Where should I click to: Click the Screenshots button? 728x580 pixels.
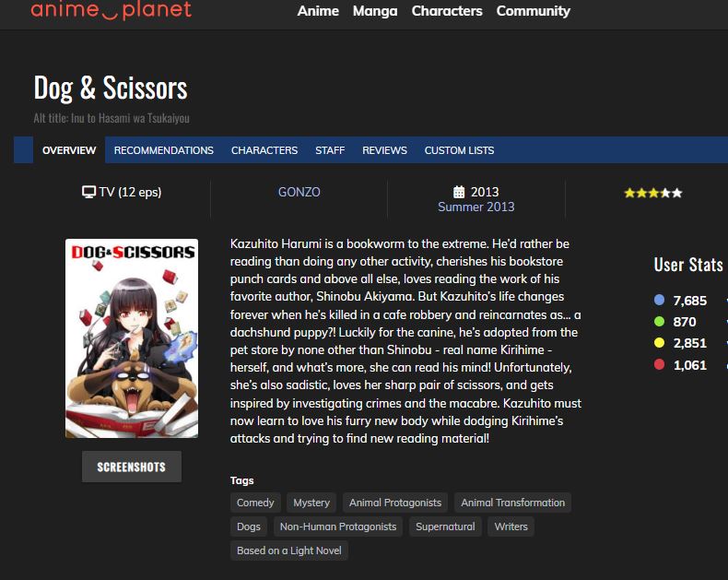(132, 467)
